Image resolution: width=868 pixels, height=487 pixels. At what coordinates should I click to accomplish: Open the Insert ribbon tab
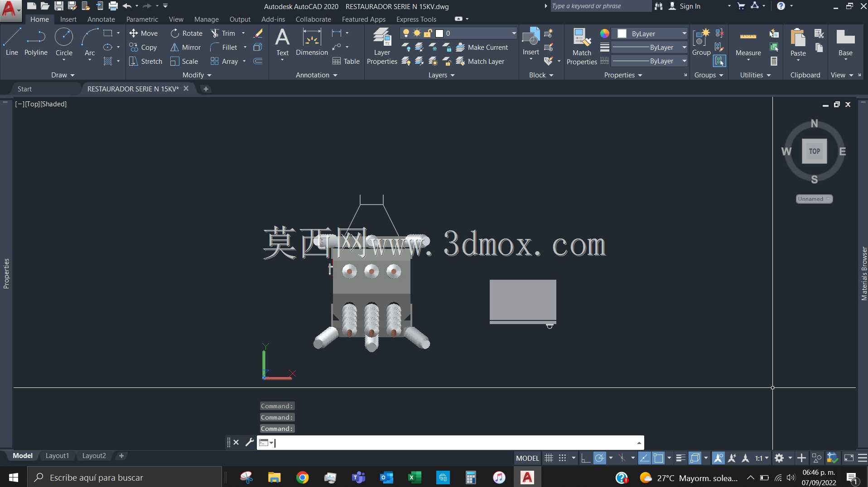pos(68,19)
